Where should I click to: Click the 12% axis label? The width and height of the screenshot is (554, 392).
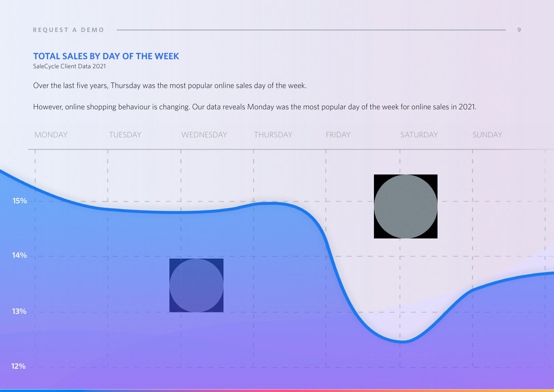coord(18,366)
